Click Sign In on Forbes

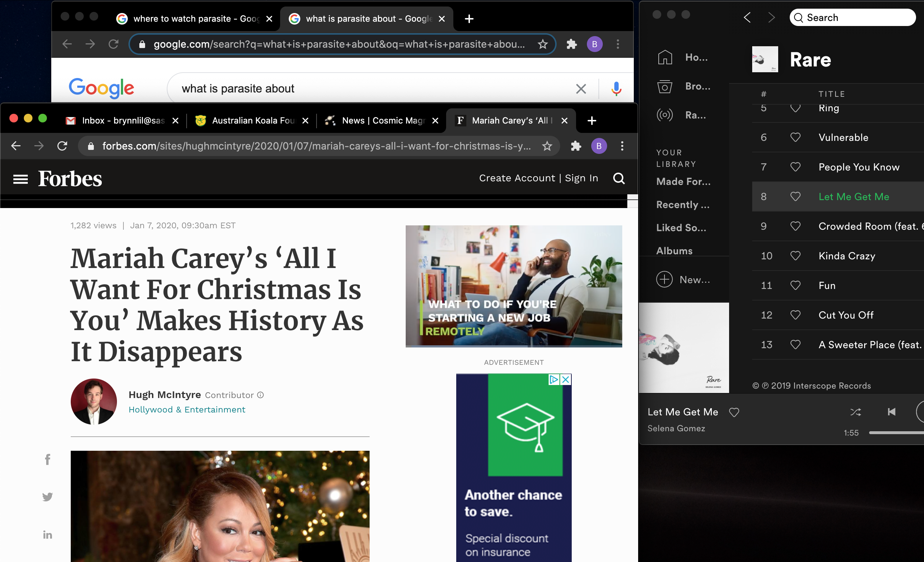(581, 178)
